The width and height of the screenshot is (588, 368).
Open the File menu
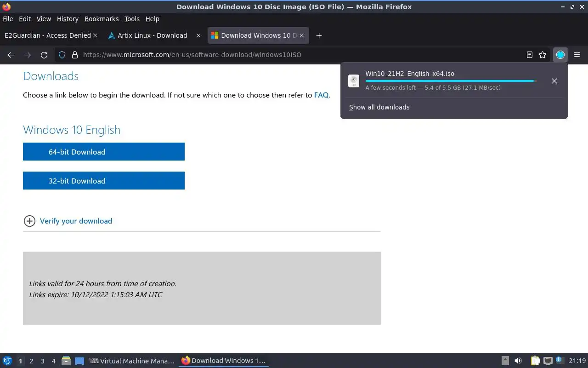8,19
